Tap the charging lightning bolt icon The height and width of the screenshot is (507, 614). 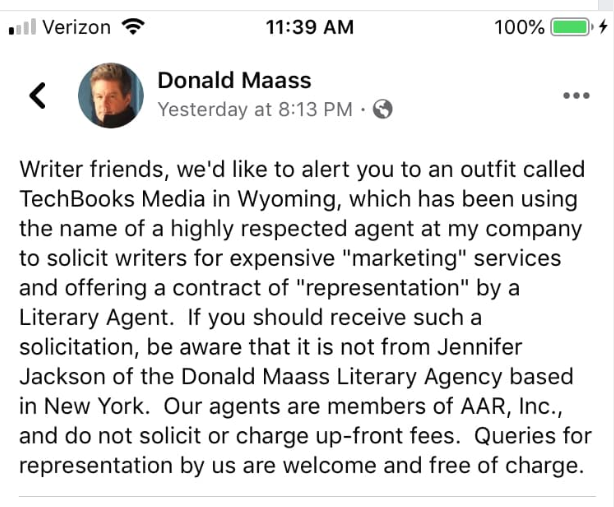602,27
